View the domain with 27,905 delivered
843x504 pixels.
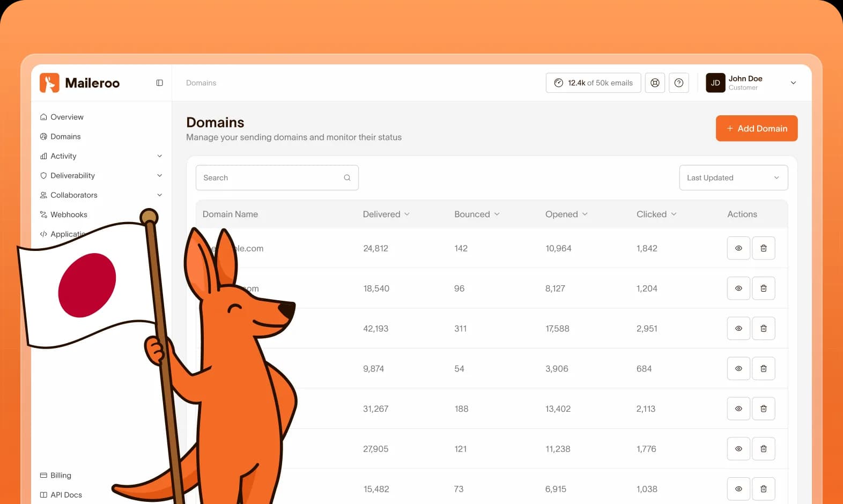[x=738, y=449]
